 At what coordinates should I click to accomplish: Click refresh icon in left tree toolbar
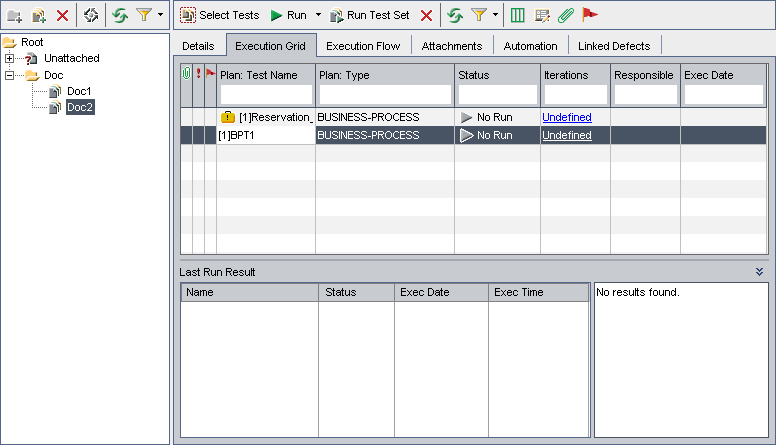coord(120,16)
